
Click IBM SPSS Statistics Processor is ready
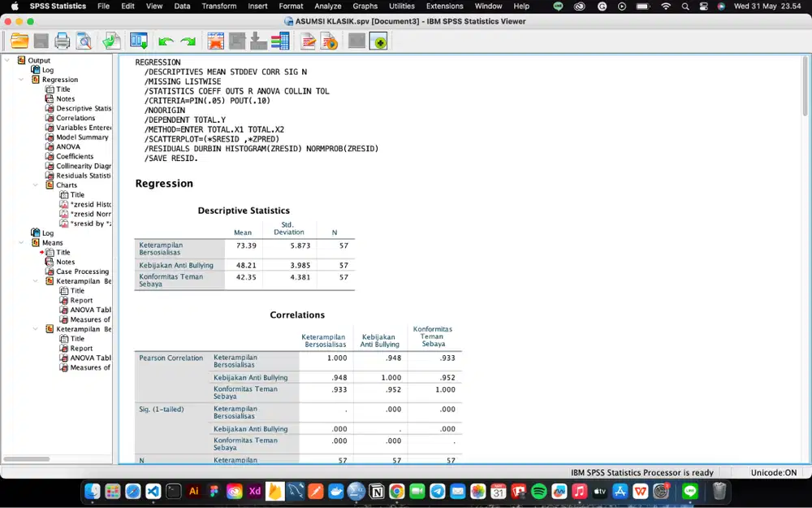coord(642,472)
